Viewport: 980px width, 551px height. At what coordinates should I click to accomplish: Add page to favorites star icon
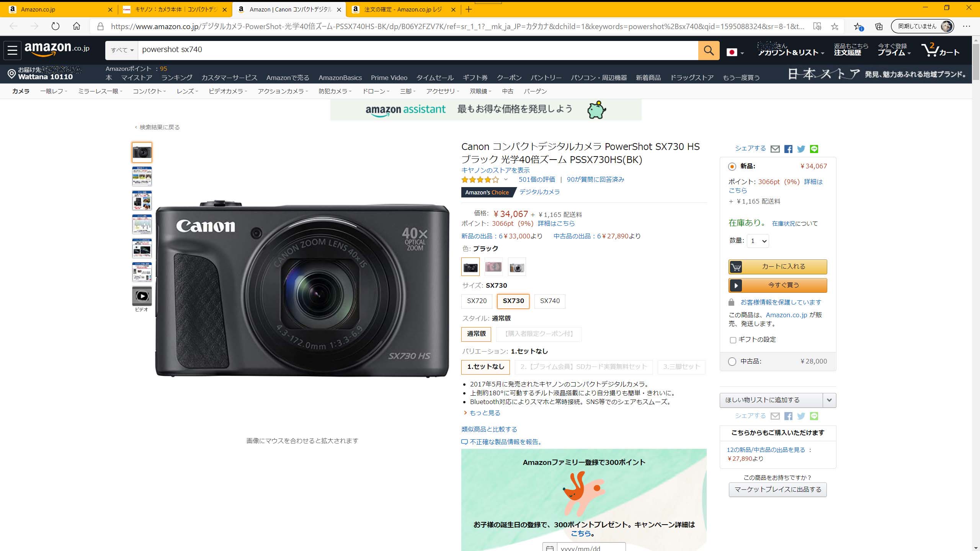(x=835, y=26)
